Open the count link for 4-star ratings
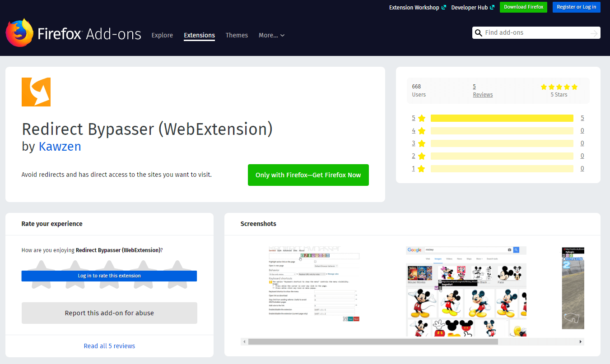This screenshot has height=364, width=610. 582,131
